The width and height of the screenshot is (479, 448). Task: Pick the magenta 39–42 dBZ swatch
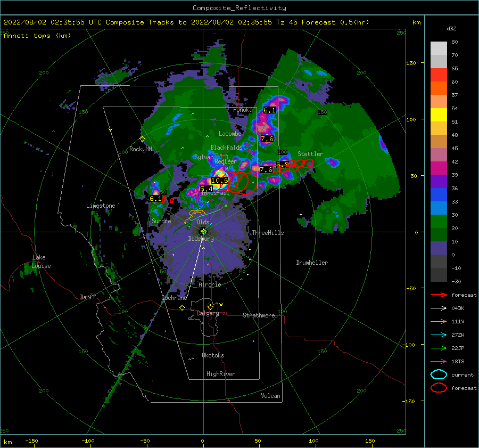click(439, 168)
